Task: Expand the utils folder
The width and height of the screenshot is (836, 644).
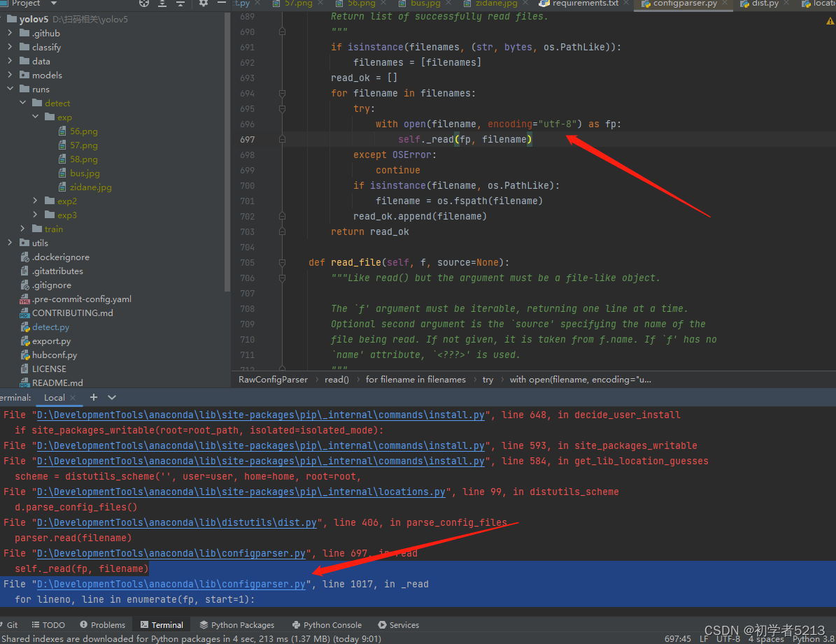Action: point(10,243)
